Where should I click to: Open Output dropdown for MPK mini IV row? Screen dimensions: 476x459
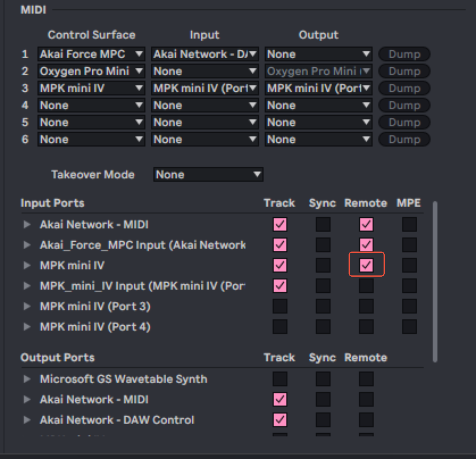[318, 88]
